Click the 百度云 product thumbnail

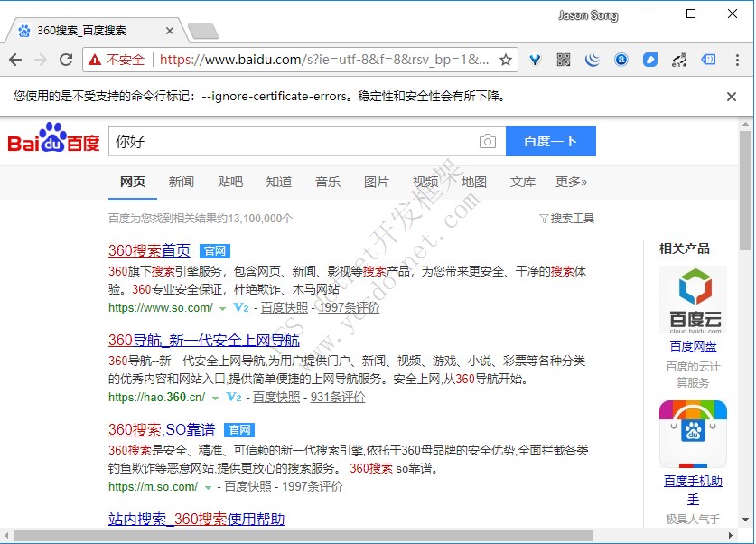click(693, 300)
